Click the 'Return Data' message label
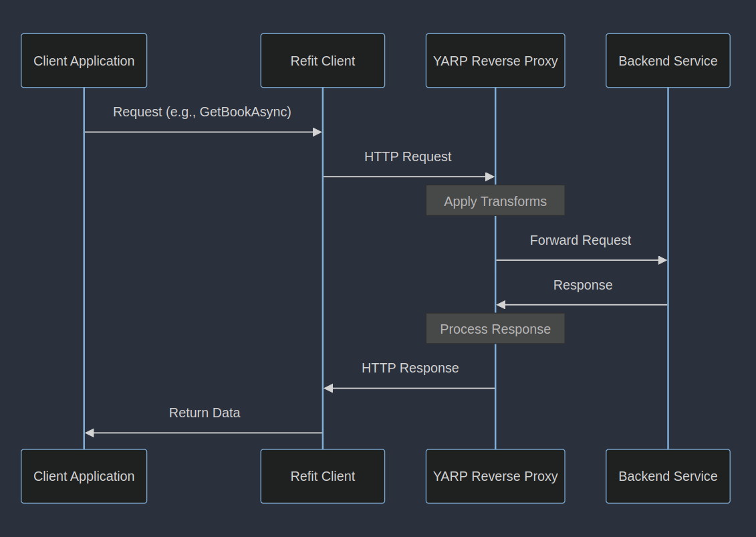Viewport: 756px width, 537px height. coord(205,413)
